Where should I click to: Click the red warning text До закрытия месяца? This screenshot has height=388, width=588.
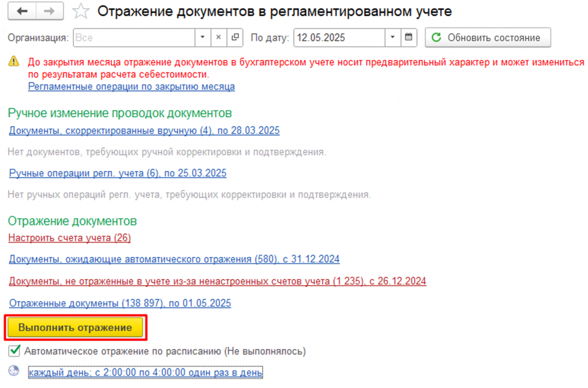coord(306,68)
